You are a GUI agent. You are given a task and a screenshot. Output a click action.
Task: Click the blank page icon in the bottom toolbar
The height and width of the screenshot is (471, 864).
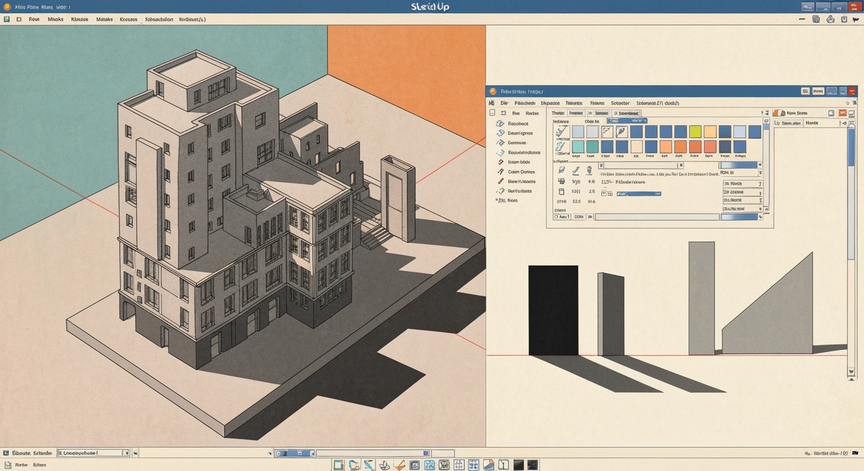coord(504,465)
